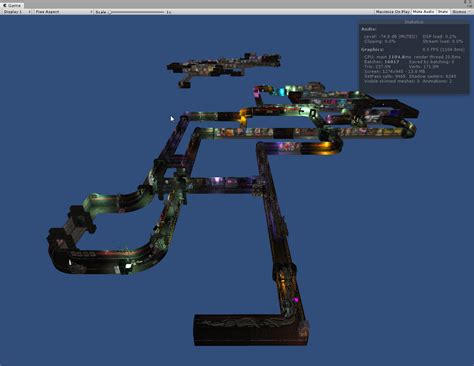
Task: Open the panel options menu icon
Action: (x=469, y=5)
